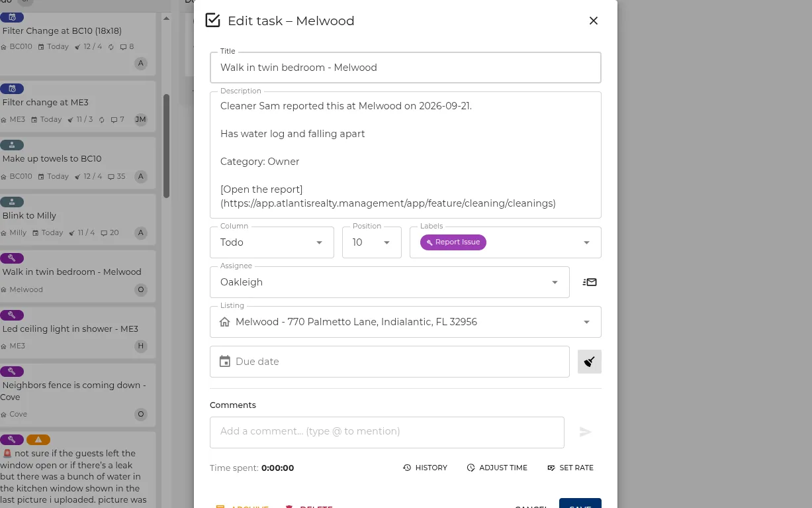Click teal person label on Blink to Milly card
812x508 pixels.
(12, 201)
